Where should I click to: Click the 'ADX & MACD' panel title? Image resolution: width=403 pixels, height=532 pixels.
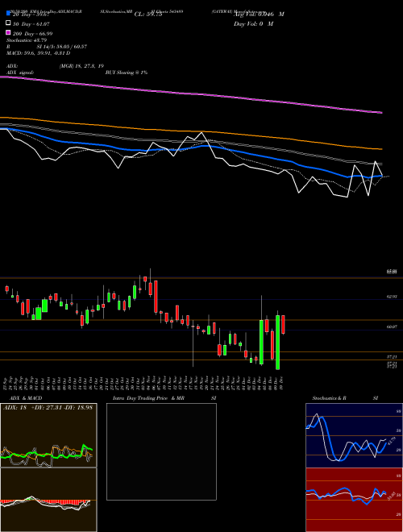coord(26,398)
